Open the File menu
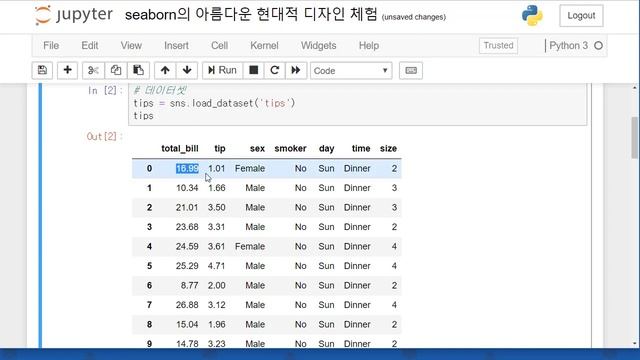Viewport: 640px width, 360px height. click(x=51, y=45)
